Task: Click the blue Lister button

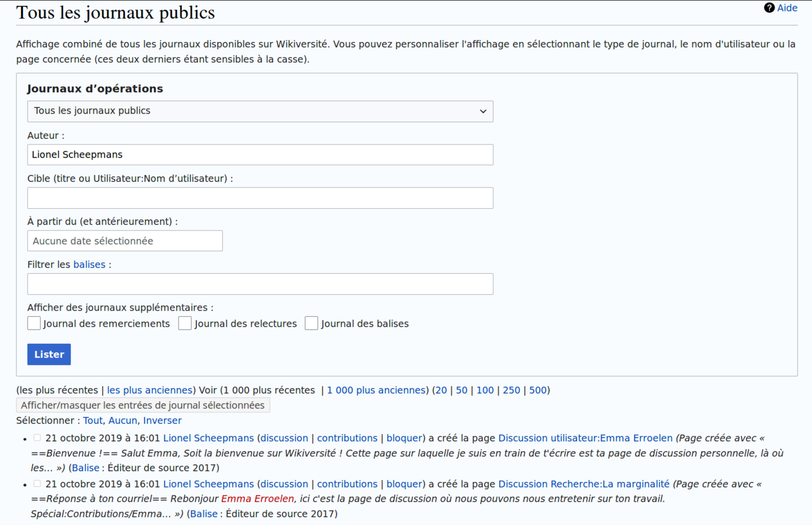Action: click(49, 354)
